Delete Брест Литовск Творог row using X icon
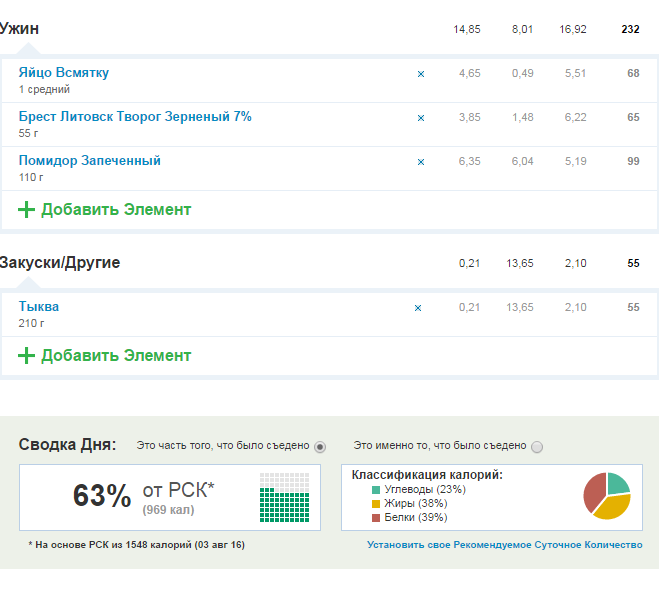Viewport: 659px width, 591px height. [x=420, y=118]
